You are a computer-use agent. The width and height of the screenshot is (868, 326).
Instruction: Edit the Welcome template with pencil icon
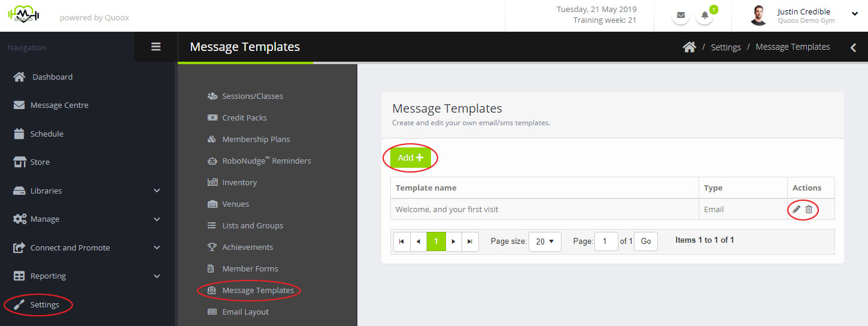tap(796, 209)
